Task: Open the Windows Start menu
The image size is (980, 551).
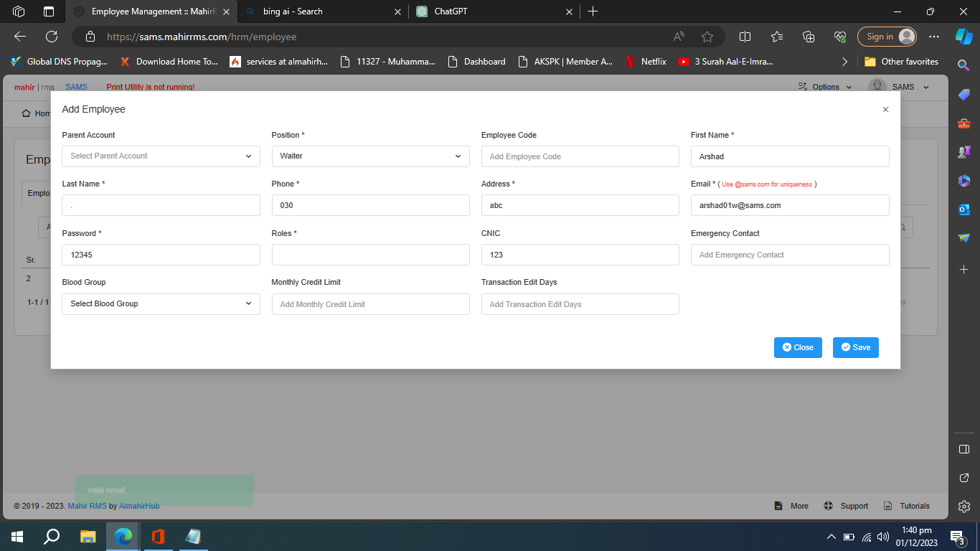Action: (x=17, y=536)
